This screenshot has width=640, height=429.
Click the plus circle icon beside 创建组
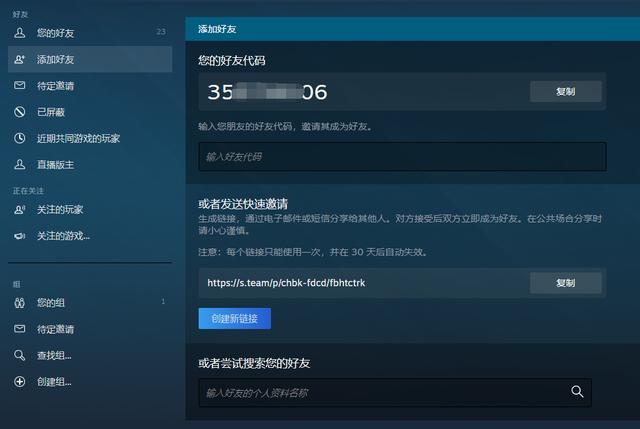[x=20, y=382]
